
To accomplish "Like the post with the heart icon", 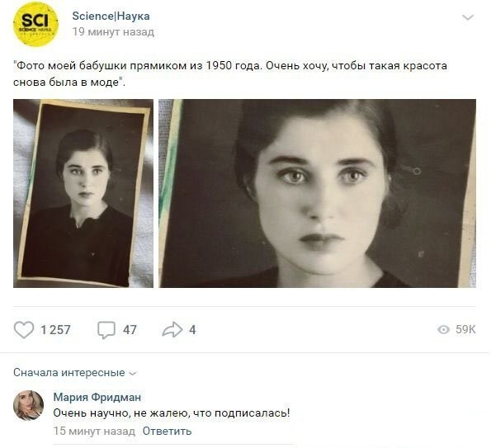I will 24,330.
